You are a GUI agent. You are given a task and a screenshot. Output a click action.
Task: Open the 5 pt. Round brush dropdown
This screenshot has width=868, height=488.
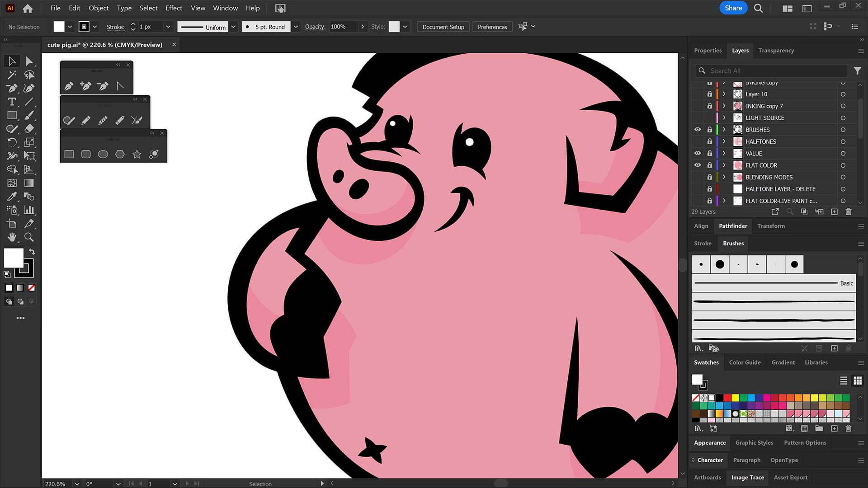pos(296,27)
